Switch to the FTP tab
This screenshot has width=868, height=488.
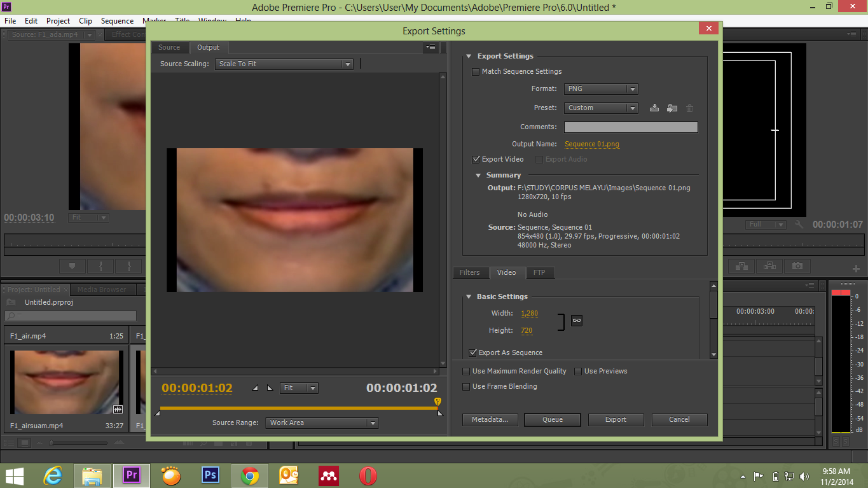click(539, 272)
